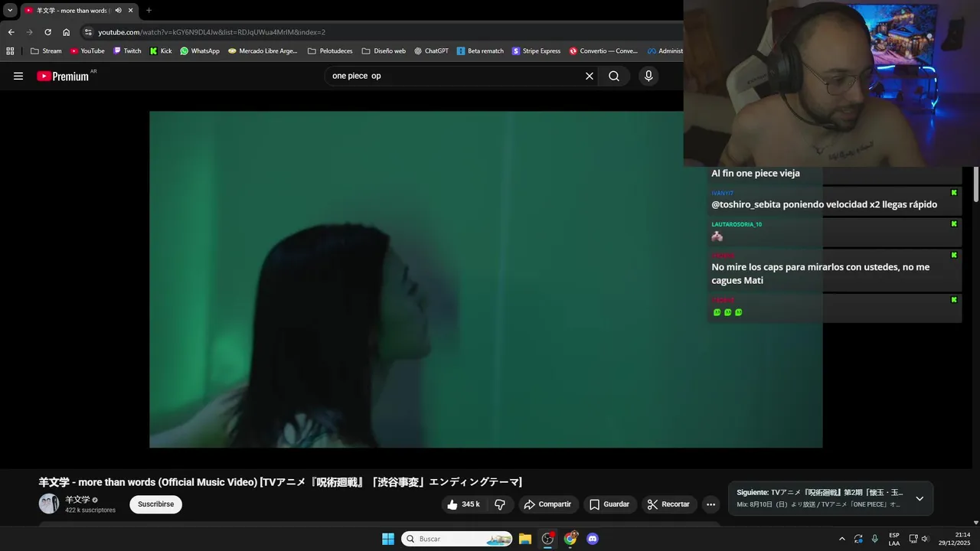
Task: Switch the ESP LAA keyboard language
Action: click(894, 539)
